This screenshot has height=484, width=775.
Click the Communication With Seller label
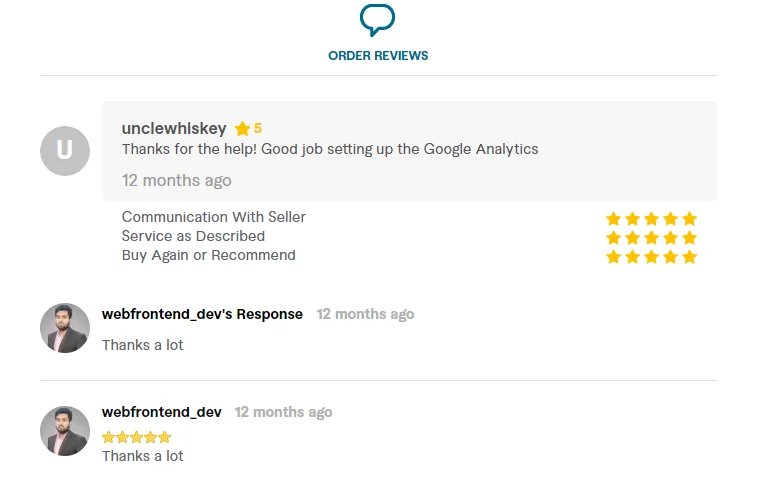[x=214, y=217]
